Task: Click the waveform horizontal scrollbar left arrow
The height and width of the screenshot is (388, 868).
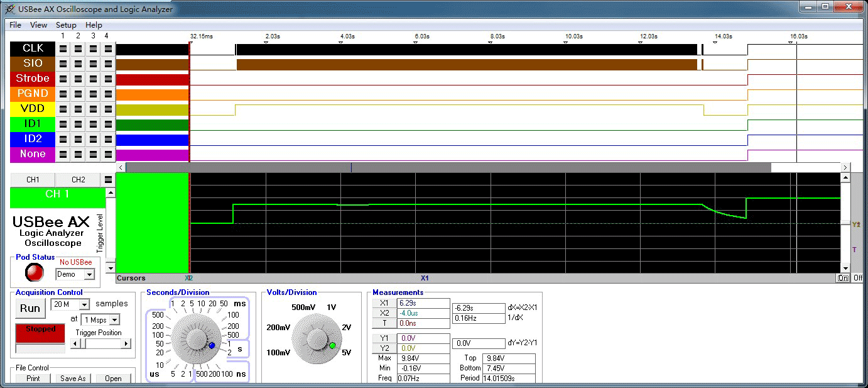Action: [x=121, y=167]
